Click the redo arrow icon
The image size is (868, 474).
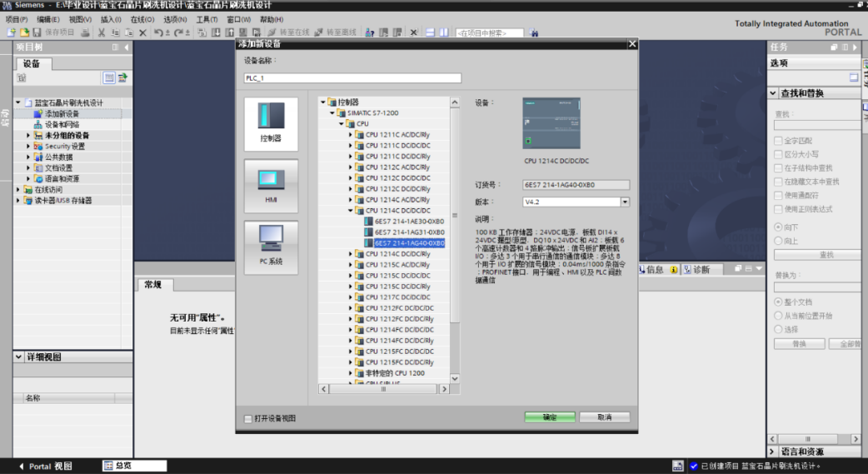click(x=178, y=32)
